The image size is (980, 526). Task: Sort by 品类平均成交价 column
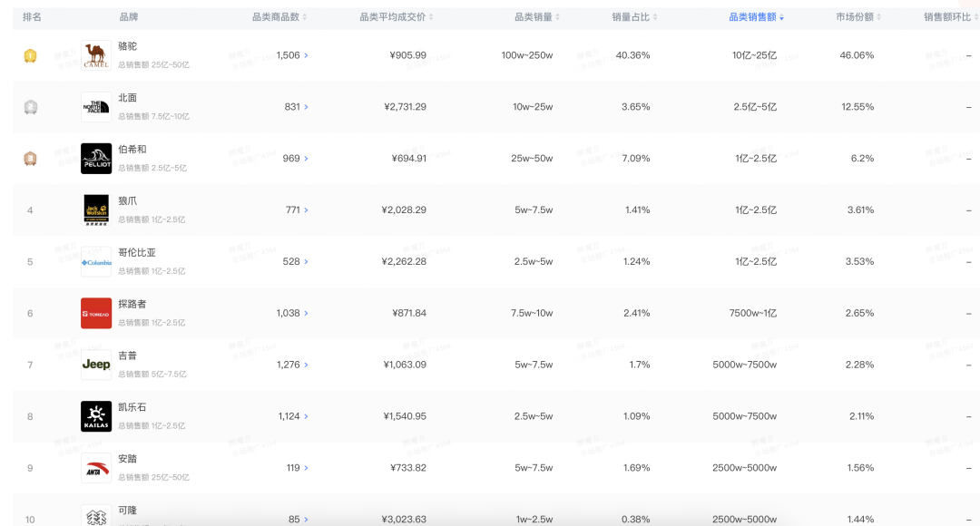tap(397, 17)
